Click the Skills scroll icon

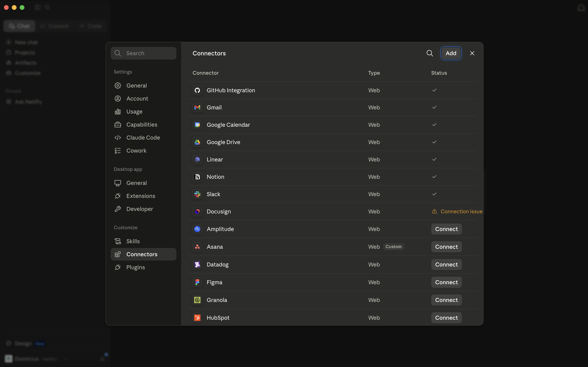coord(118,241)
